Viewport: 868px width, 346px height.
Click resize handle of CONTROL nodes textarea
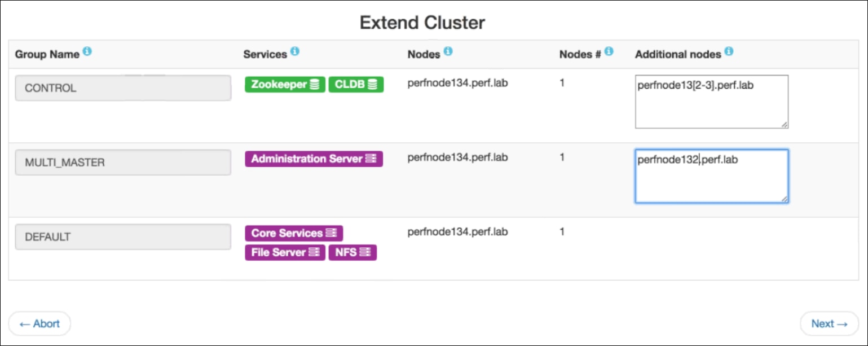[x=785, y=125]
